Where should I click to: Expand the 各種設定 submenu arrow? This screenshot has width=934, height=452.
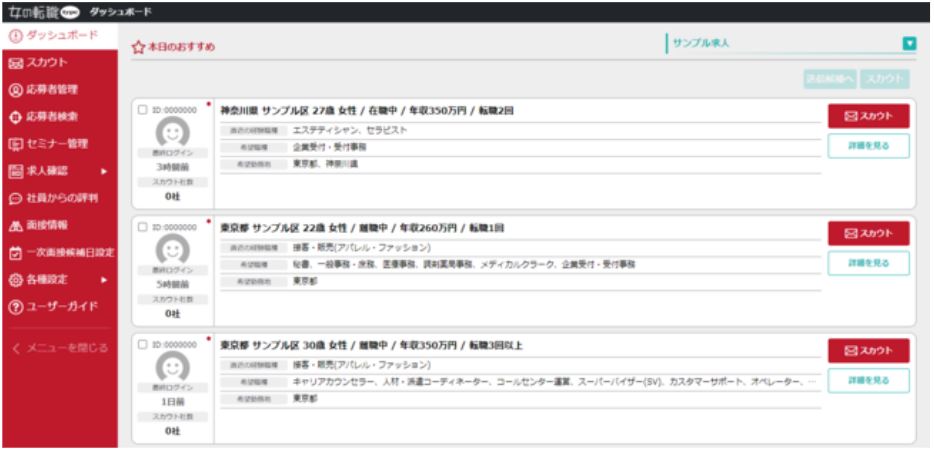(104, 280)
